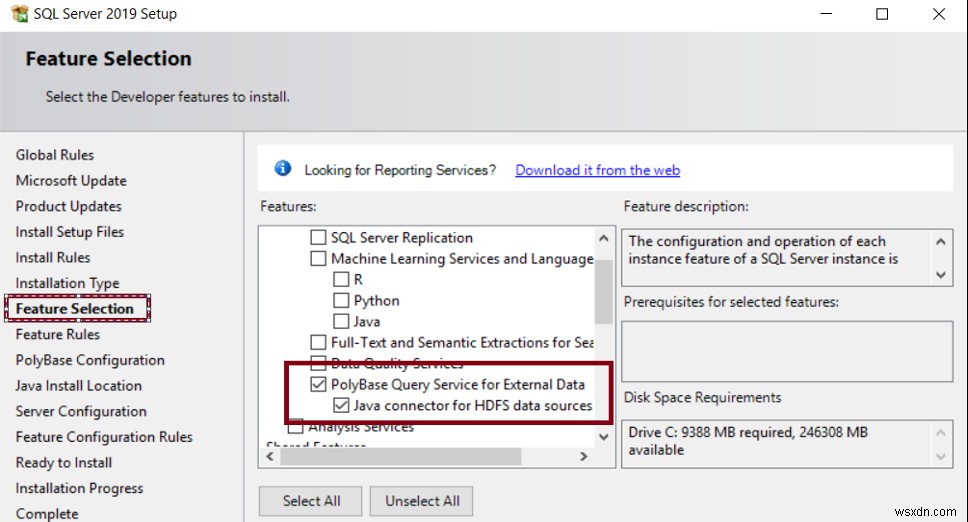Enable SQL Server Replication checkbox
The width and height of the screenshot is (968, 522).
tap(318, 238)
